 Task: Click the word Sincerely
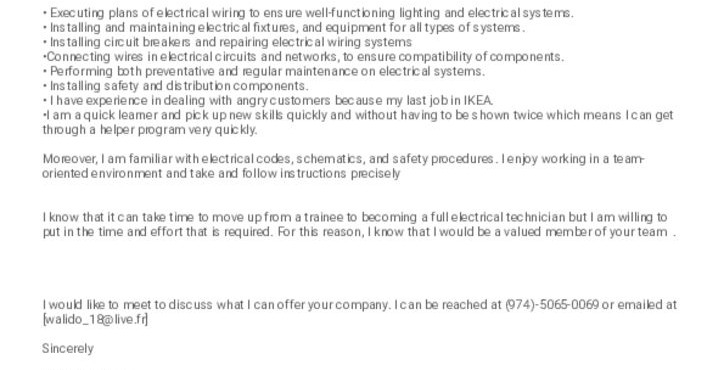tap(68, 349)
